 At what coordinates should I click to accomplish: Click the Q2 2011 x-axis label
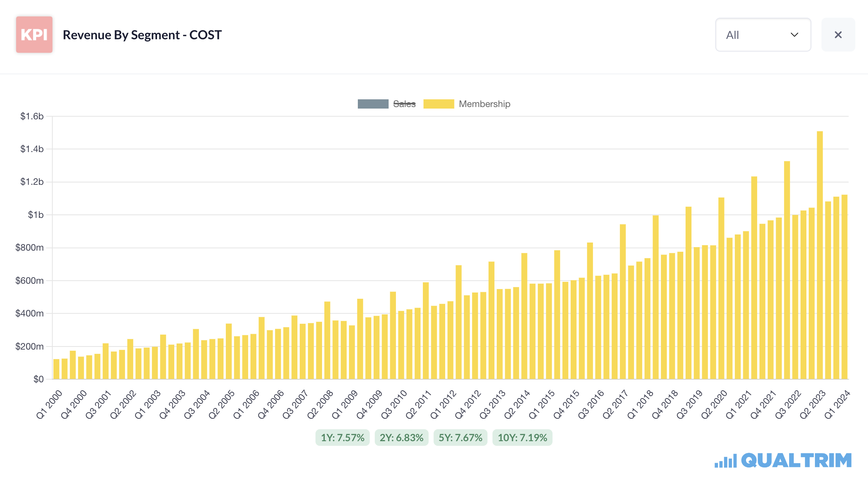pos(418,404)
